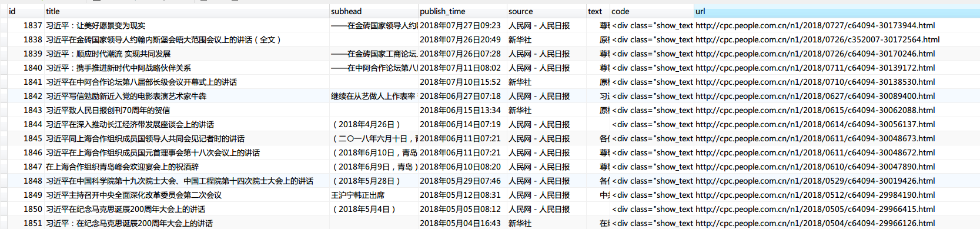Select id cell 1850
Screen dimensions: 980x229
coord(33,209)
